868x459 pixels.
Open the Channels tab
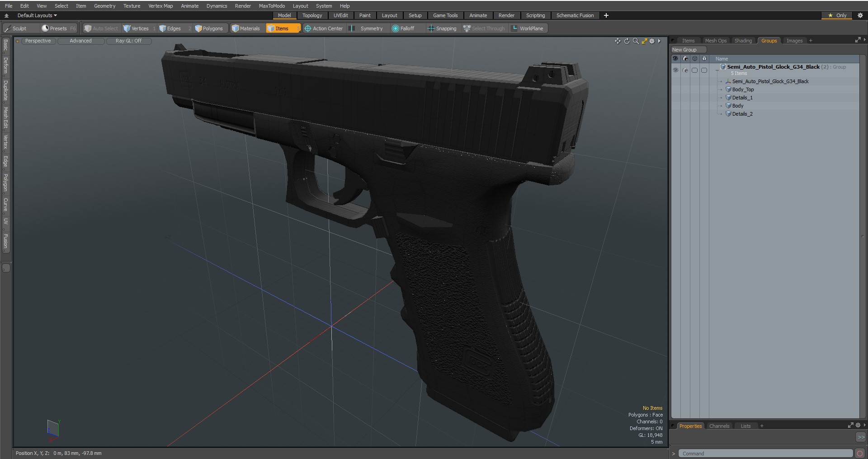tap(719, 426)
